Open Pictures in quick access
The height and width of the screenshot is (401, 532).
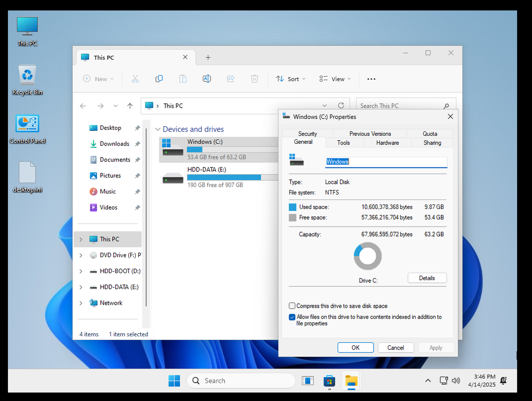point(110,175)
